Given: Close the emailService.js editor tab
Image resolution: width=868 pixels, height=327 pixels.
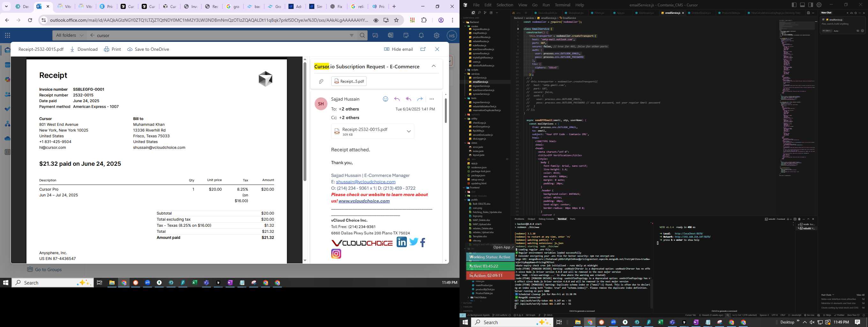Looking at the screenshot, I should point(683,13).
